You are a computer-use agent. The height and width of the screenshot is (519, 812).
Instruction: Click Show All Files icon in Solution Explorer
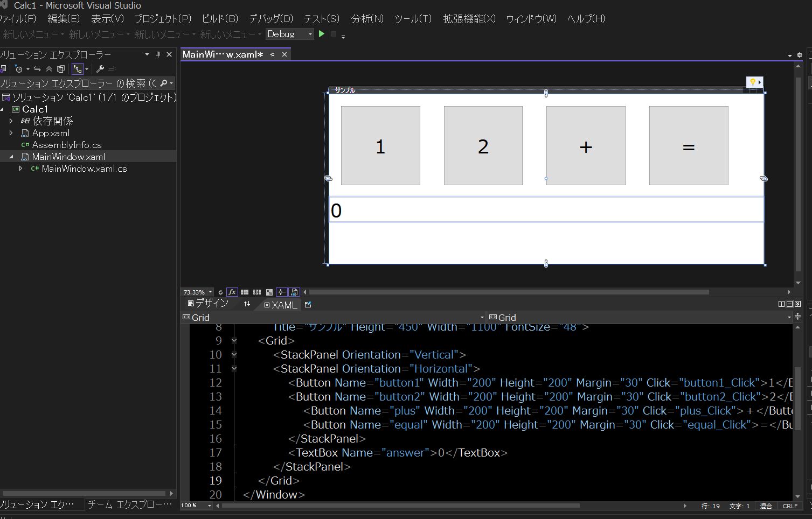[x=61, y=69]
